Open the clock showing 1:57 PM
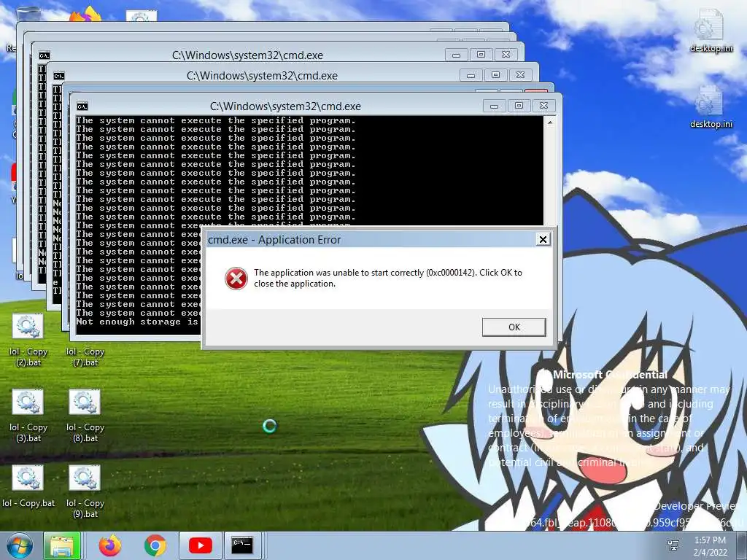Screen dimensions: 747x560 click(711, 546)
